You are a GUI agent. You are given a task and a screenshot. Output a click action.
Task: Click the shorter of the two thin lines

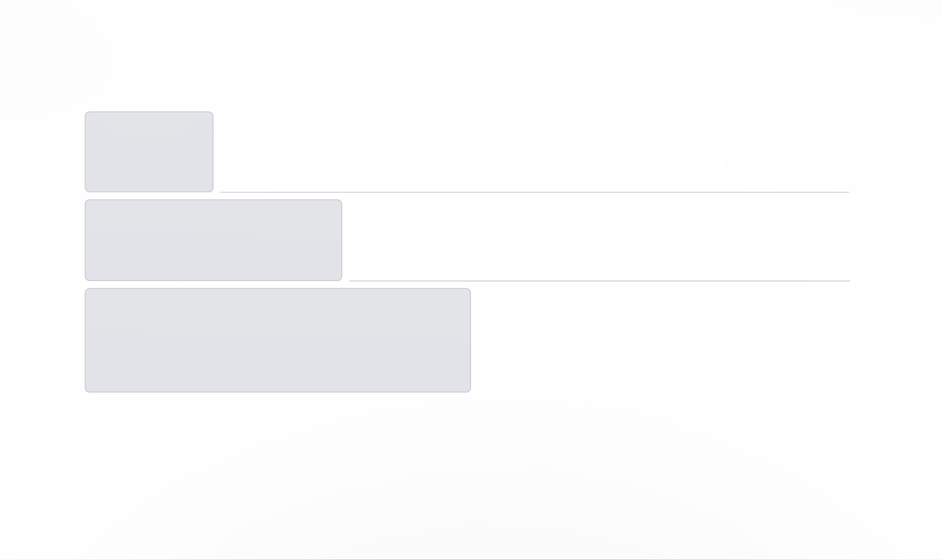tap(600, 281)
